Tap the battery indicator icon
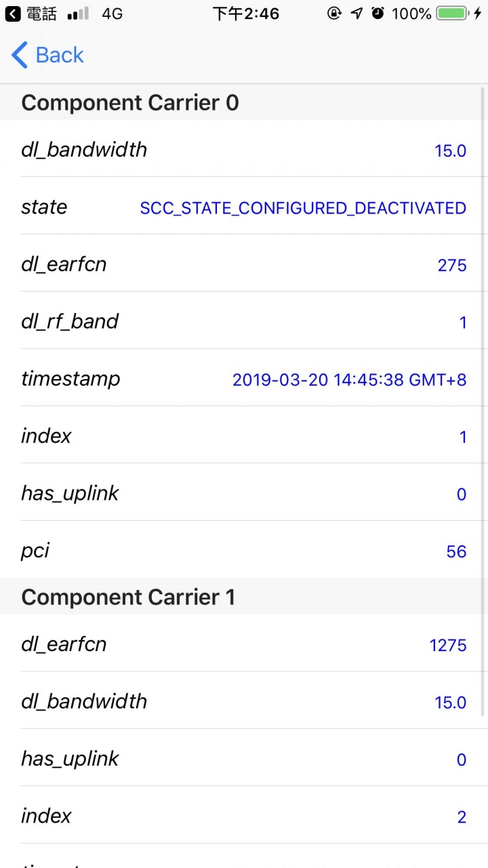This screenshot has height=868, width=488. [452, 13]
